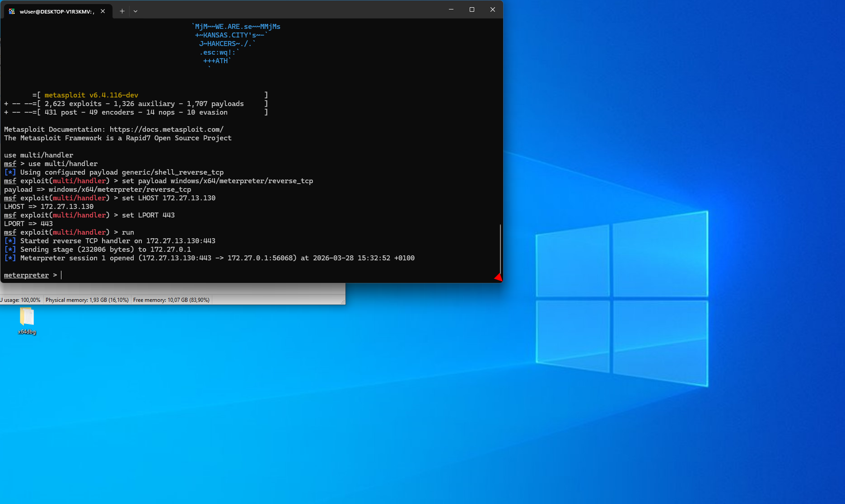Close the wUser@DESKTOP-V1R3KMV tab
Viewport: 845px width, 504px height.
click(103, 11)
